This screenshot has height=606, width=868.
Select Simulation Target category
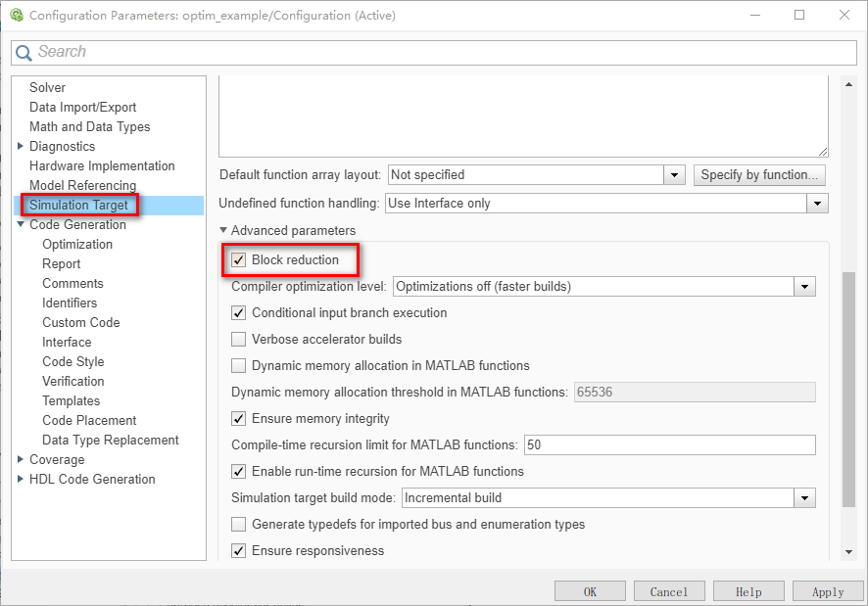78,206
